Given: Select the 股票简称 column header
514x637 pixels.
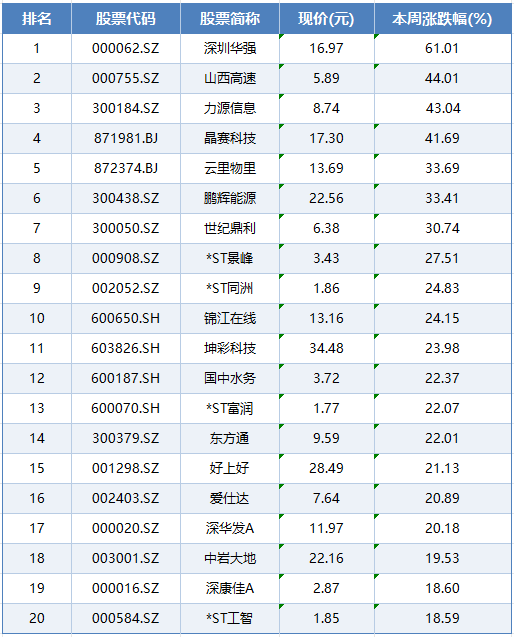Looking at the screenshot, I should point(230,19).
